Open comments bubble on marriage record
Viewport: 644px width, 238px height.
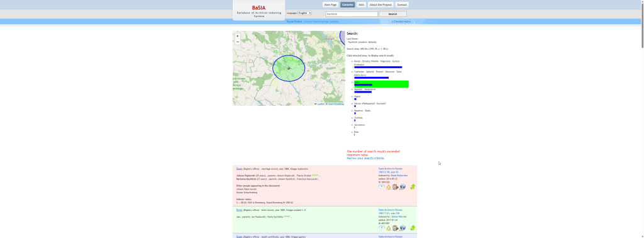(x=382, y=186)
